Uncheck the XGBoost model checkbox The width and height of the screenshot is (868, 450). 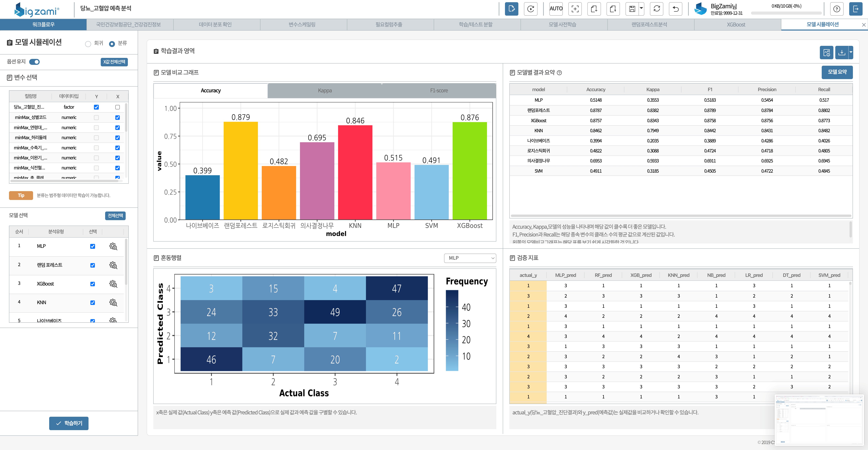[x=93, y=284]
